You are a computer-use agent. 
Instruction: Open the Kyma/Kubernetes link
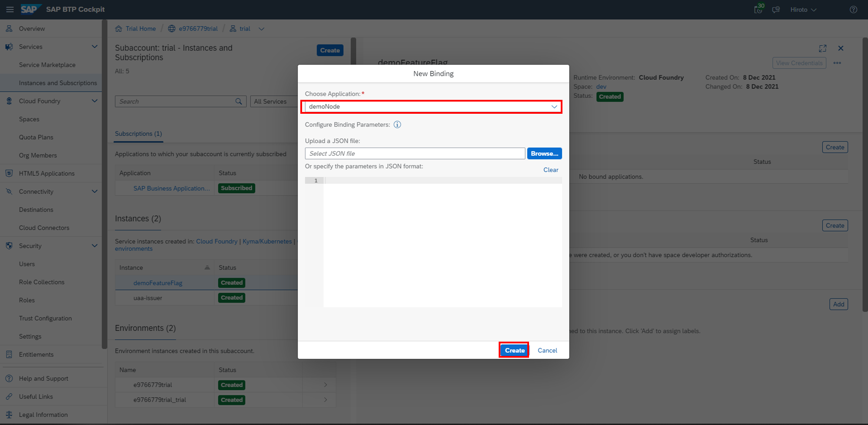pos(267,241)
